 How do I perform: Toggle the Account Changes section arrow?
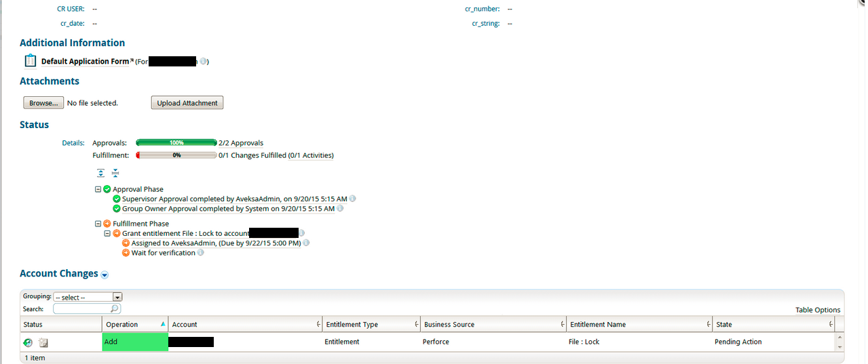[x=105, y=275]
